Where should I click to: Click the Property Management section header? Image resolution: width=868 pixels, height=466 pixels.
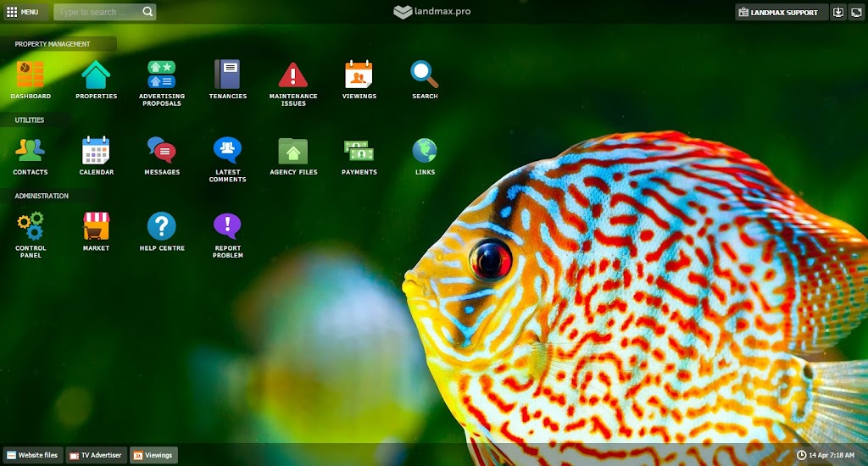pyautogui.click(x=53, y=44)
